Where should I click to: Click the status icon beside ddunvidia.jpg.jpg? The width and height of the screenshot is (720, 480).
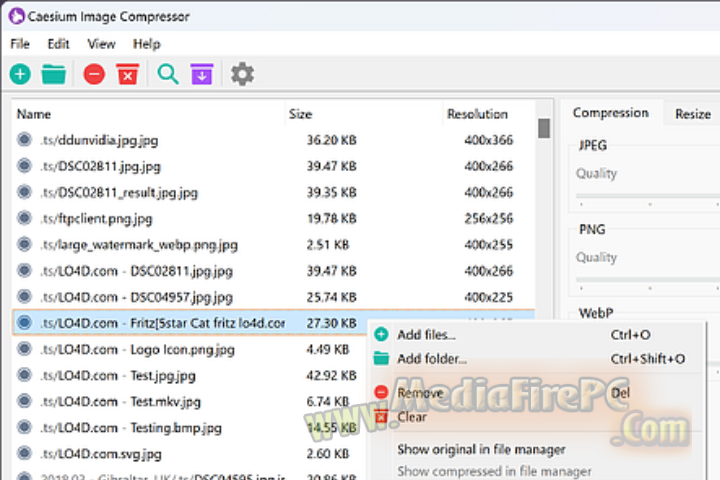(x=24, y=139)
